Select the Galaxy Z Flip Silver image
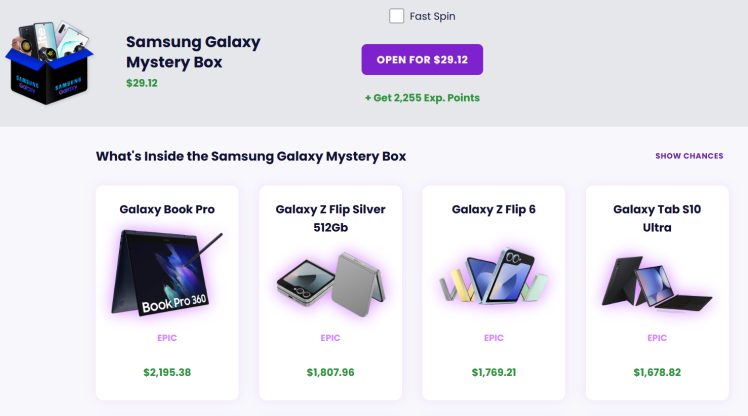 pos(330,280)
